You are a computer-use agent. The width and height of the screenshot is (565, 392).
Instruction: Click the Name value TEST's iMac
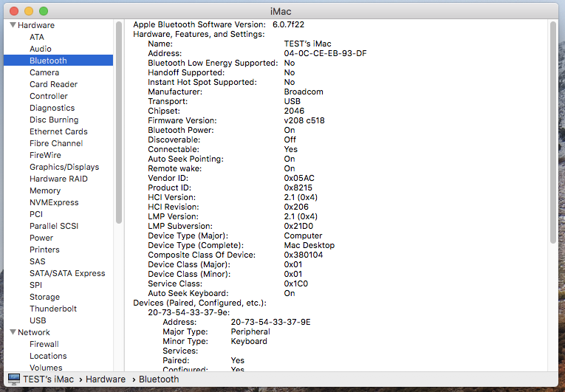pos(308,44)
